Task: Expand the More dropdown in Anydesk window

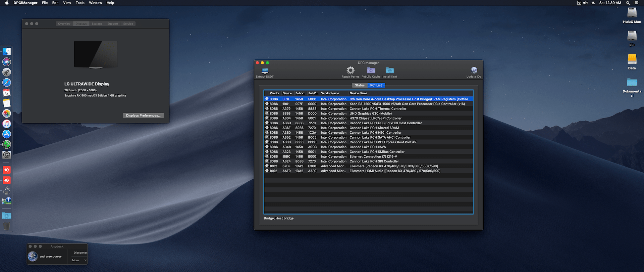Action: coord(79,260)
